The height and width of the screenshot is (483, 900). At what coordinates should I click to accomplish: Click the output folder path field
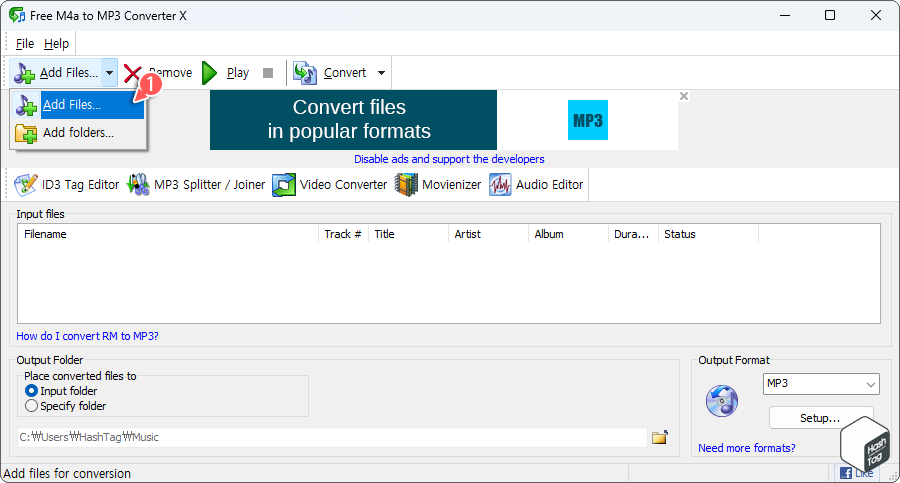(x=332, y=437)
